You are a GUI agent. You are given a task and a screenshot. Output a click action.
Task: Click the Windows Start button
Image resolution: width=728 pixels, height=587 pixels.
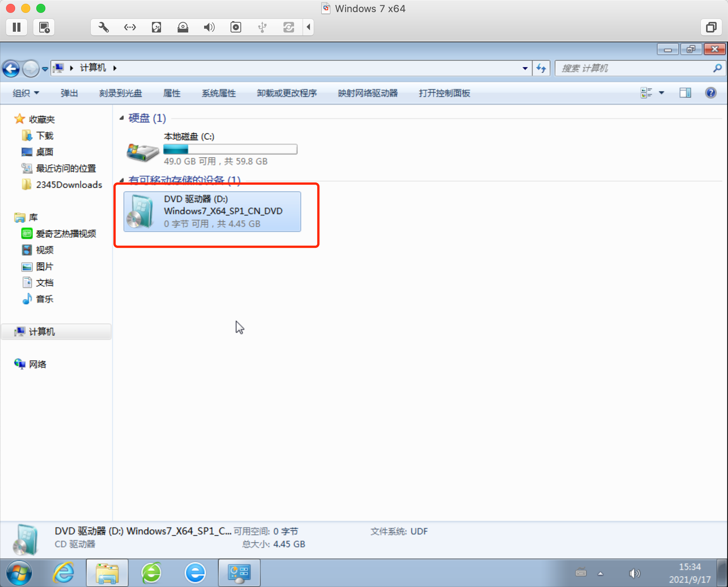tap(19, 573)
